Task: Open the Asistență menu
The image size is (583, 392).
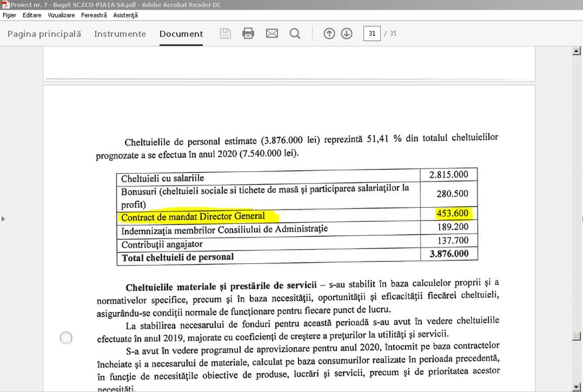Action: 125,15
